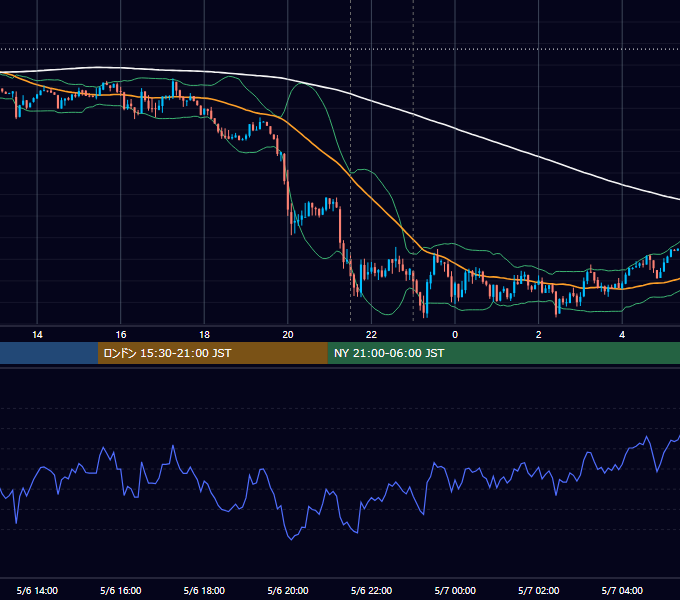
Task: Click the time axis label 0
Action: (455, 335)
